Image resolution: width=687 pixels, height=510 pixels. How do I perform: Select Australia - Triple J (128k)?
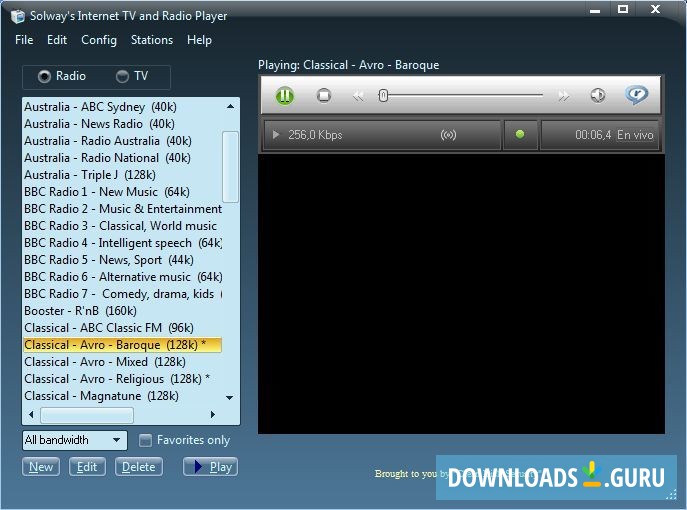click(123, 175)
